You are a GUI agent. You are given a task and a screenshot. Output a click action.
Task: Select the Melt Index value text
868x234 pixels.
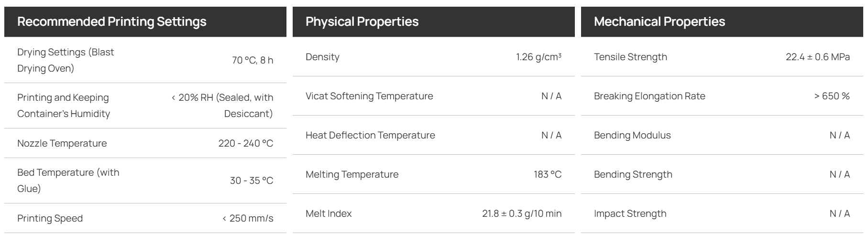522,213
